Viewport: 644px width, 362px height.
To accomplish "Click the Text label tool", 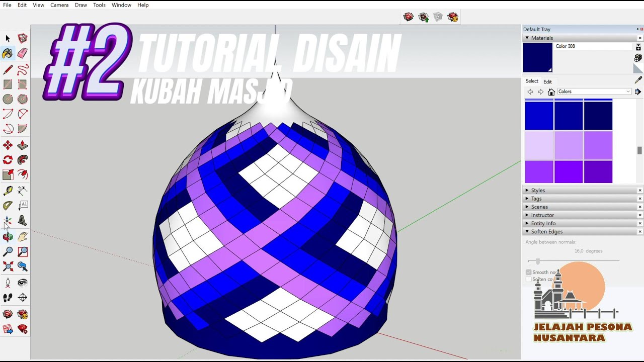I will coord(22,206).
